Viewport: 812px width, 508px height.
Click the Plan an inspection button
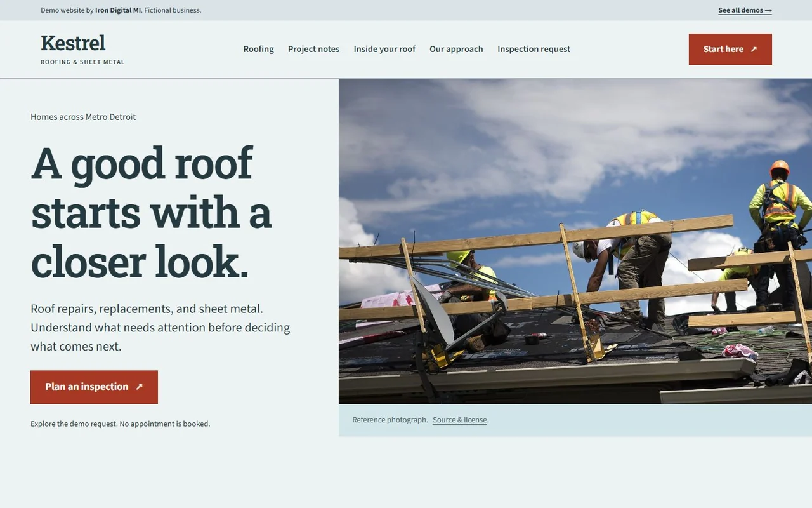94,387
